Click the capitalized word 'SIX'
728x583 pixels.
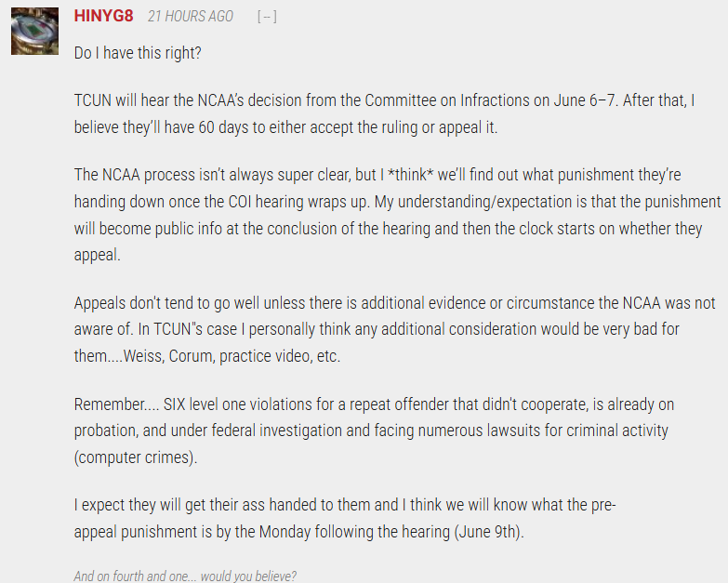(175, 404)
